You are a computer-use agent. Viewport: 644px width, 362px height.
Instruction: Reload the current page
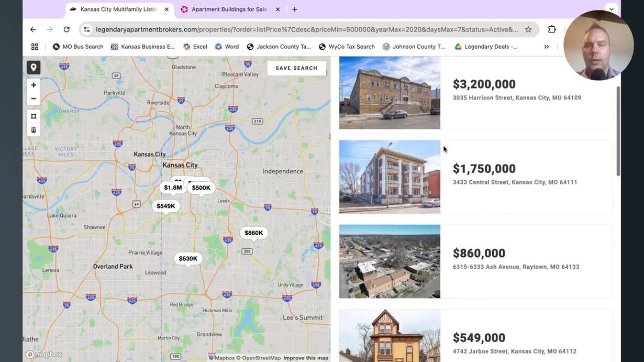click(x=66, y=29)
